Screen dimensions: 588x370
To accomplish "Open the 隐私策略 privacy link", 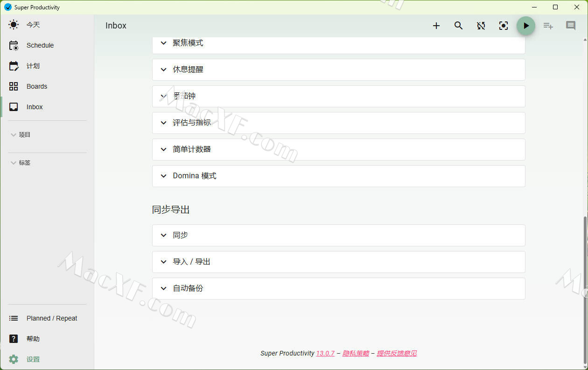I will 356,353.
